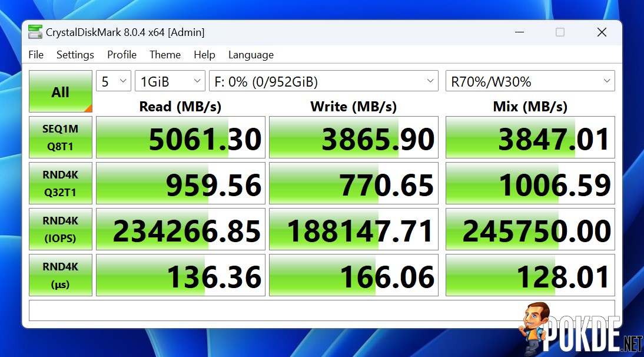
Task: Click the IOPS read value 234266.85
Action: (181, 229)
